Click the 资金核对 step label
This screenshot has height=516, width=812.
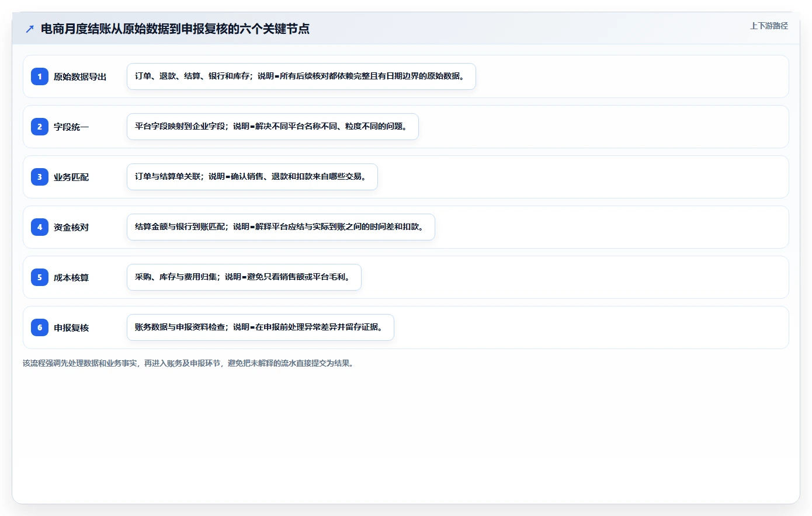pyautogui.click(x=71, y=227)
